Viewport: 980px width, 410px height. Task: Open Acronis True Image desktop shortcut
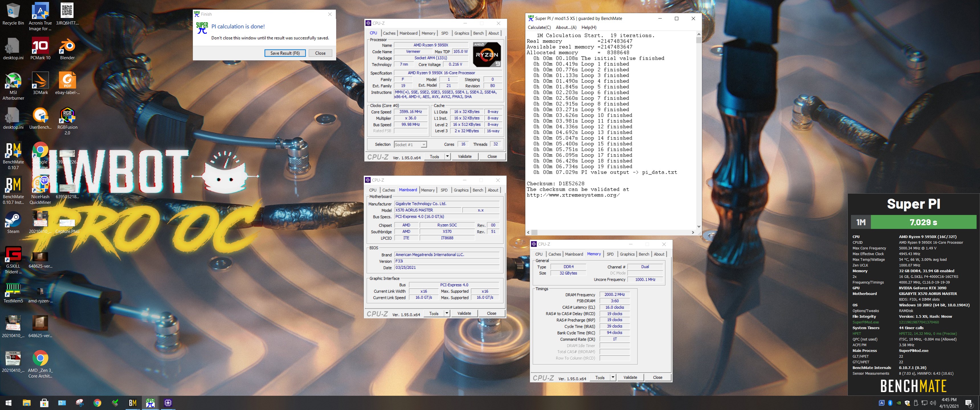(40, 16)
